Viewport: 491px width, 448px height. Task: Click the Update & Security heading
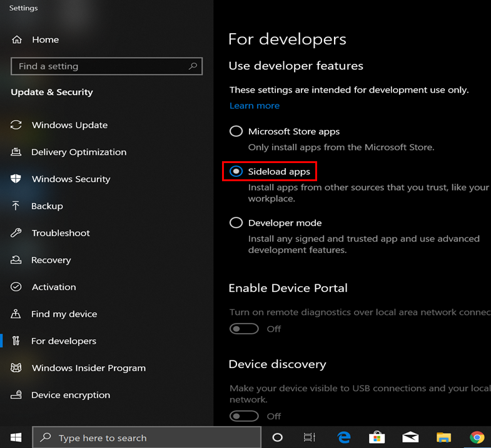(x=52, y=92)
